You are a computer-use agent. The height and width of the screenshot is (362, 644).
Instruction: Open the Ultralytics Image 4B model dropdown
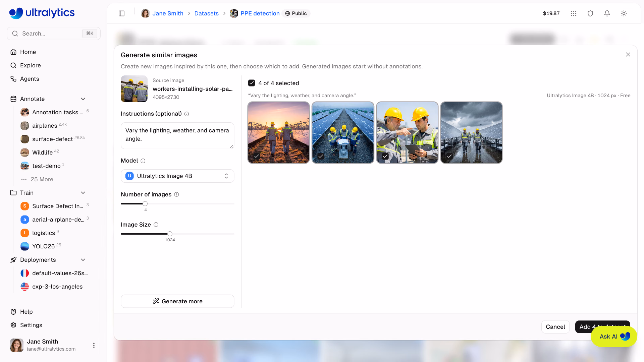coord(177,176)
